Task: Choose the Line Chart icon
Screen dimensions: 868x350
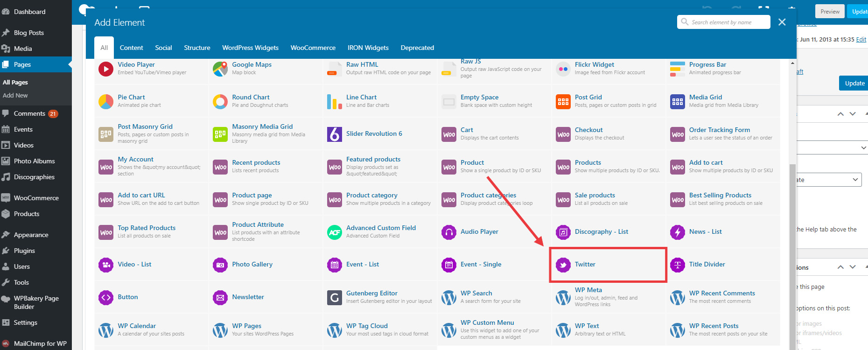Action: coord(335,102)
